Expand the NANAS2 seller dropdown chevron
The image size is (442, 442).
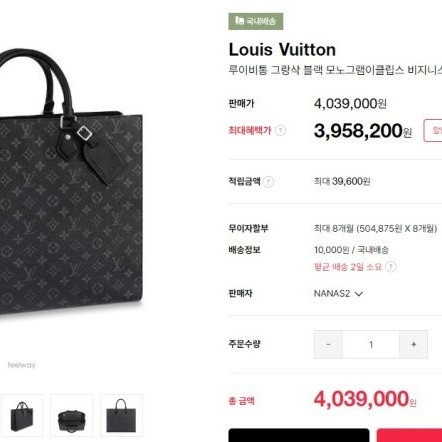click(x=359, y=294)
